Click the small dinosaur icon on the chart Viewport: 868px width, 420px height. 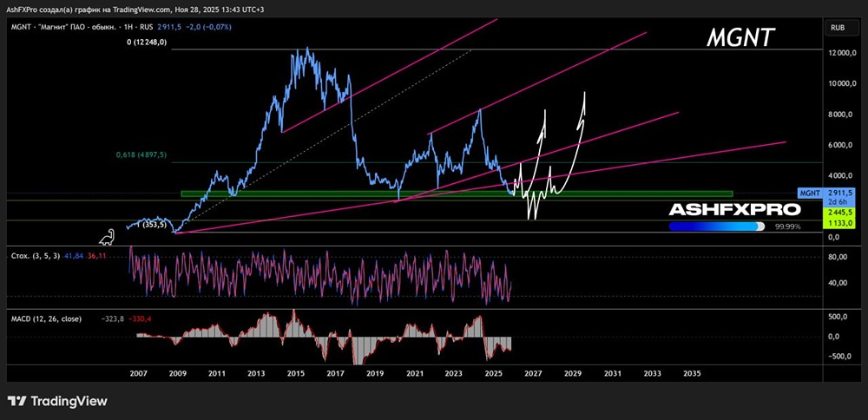(107, 237)
